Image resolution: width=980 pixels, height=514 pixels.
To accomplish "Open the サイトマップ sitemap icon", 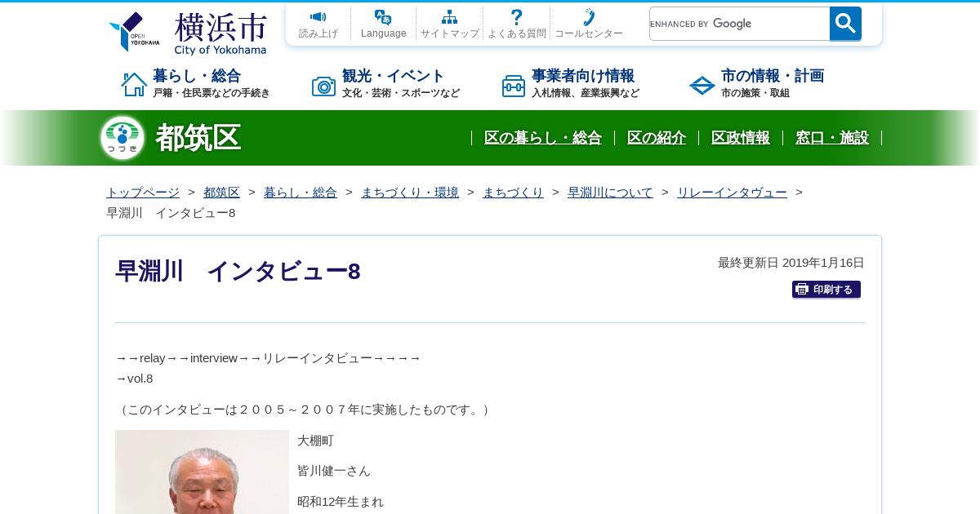I will point(449,17).
